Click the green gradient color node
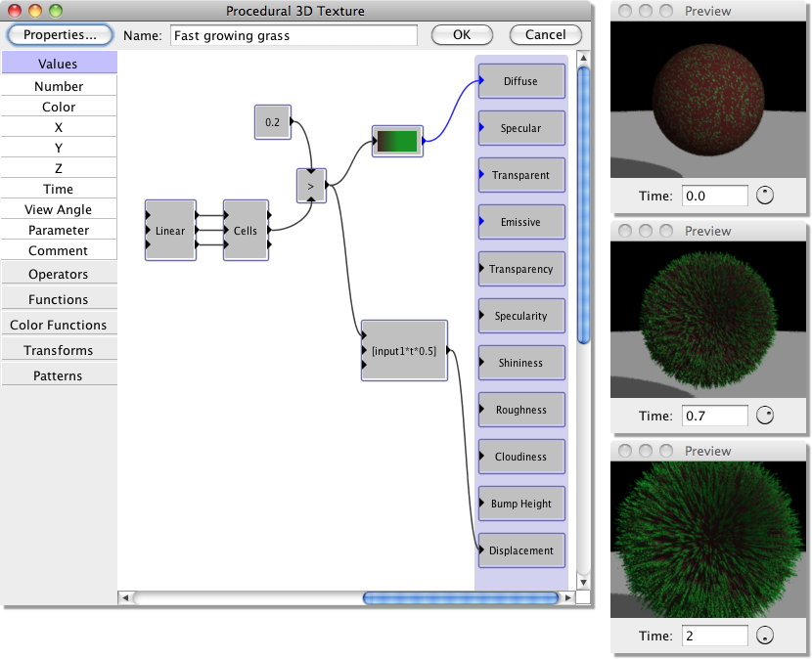This screenshot has width=812, height=659. click(397, 141)
